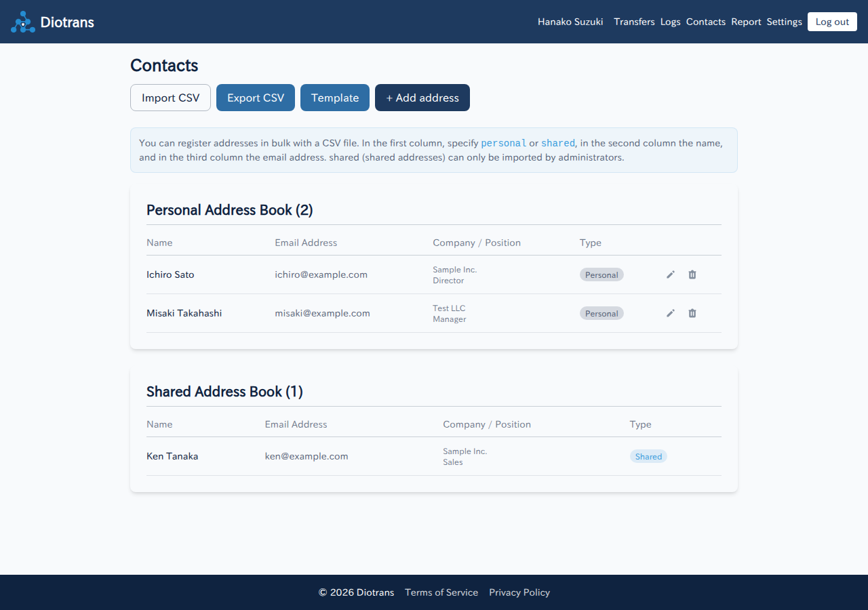
Task: Click the Log out button
Action: click(832, 22)
